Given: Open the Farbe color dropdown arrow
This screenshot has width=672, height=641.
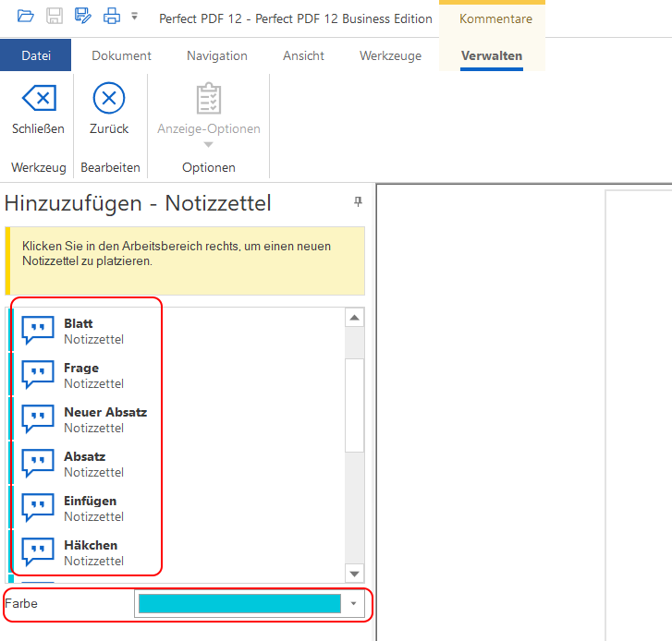Looking at the screenshot, I should [354, 603].
